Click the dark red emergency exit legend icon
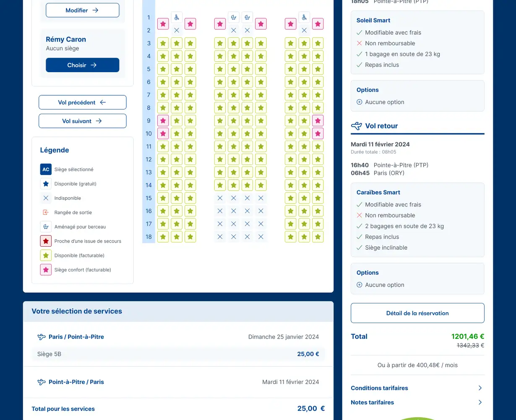Image resolution: width=516 pixels, height=420 pixels. click(46, 241)
